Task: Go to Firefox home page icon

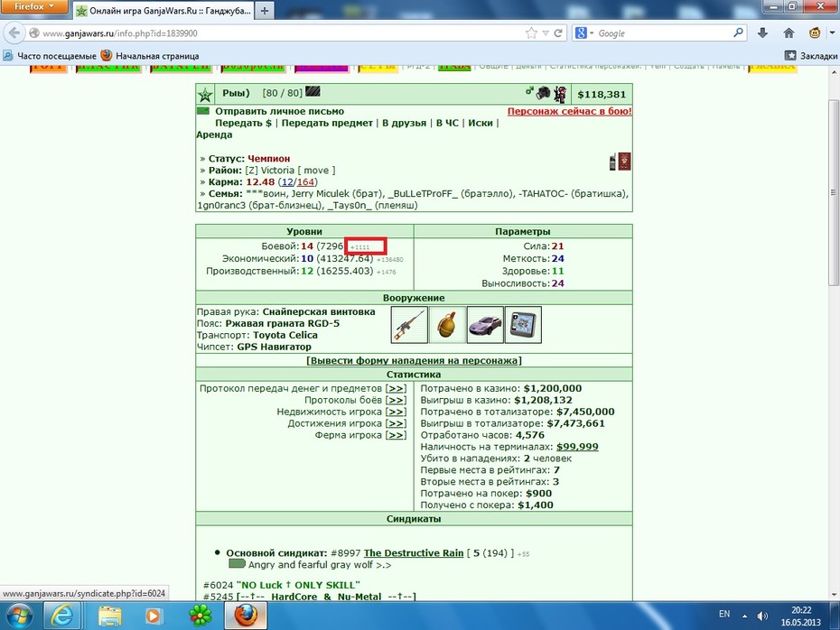Action: (789, 33)
